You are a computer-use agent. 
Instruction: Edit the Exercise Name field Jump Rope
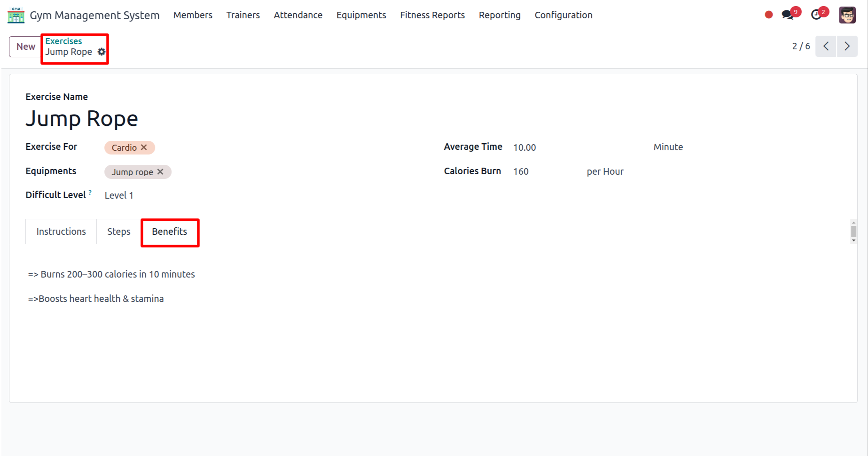[82, 118]
